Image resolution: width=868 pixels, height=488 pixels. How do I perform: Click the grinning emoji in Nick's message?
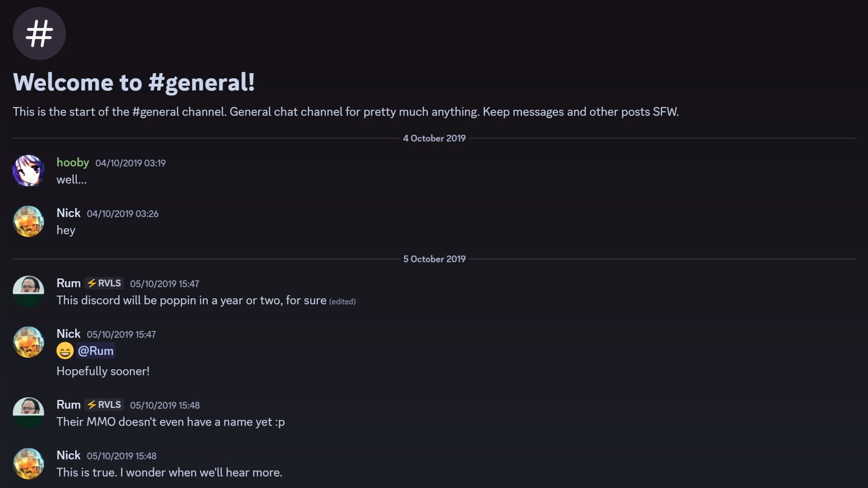pyautogui.click(x=65, y=351)
